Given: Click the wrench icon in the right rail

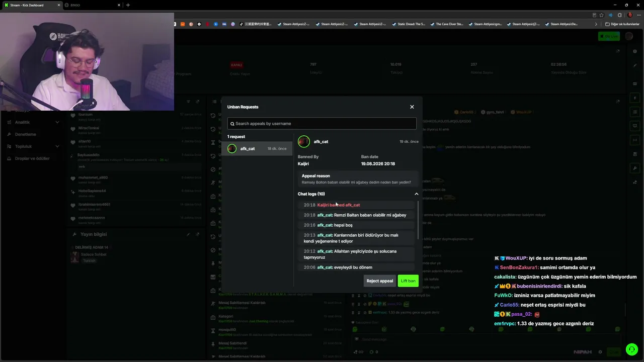Looking at the screenshot, I should (635, 168).
